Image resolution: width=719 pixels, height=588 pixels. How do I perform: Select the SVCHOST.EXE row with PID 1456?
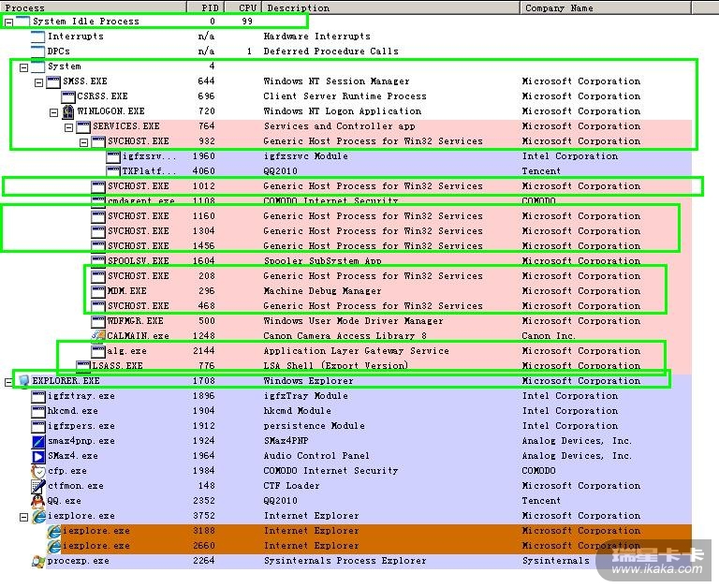point(391,246)
